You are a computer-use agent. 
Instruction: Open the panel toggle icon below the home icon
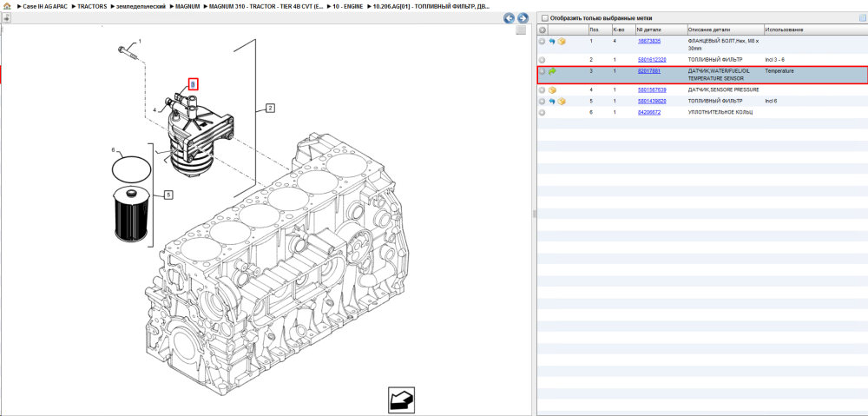coord(7,17)
